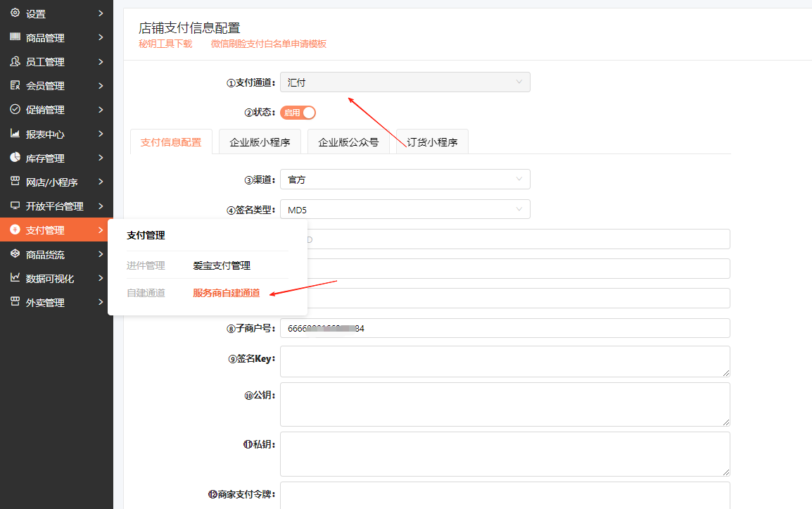Click the 签名Key text area
Screen dimensions: 812x509
[x=505, y=361]
